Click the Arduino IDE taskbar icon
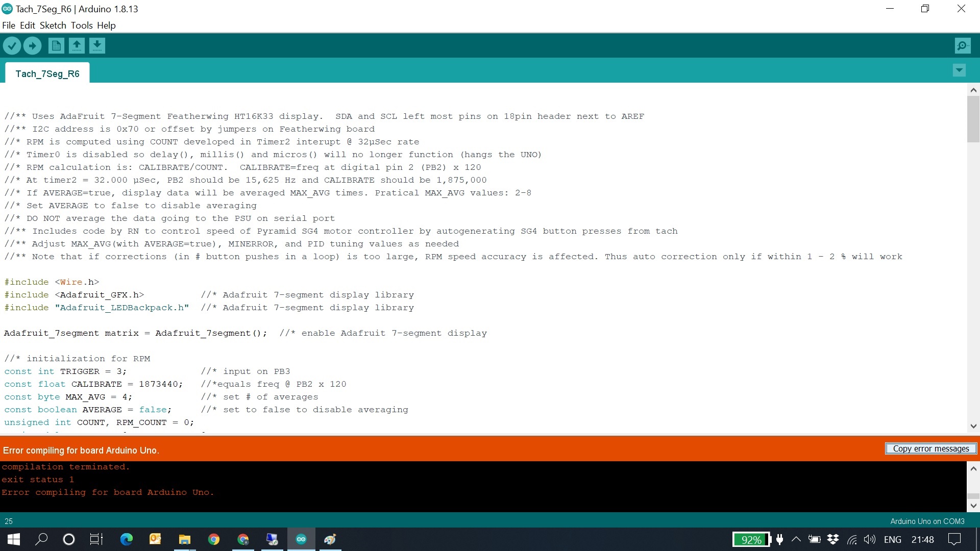This screenshot has height=551, width=980. point(301,539)
